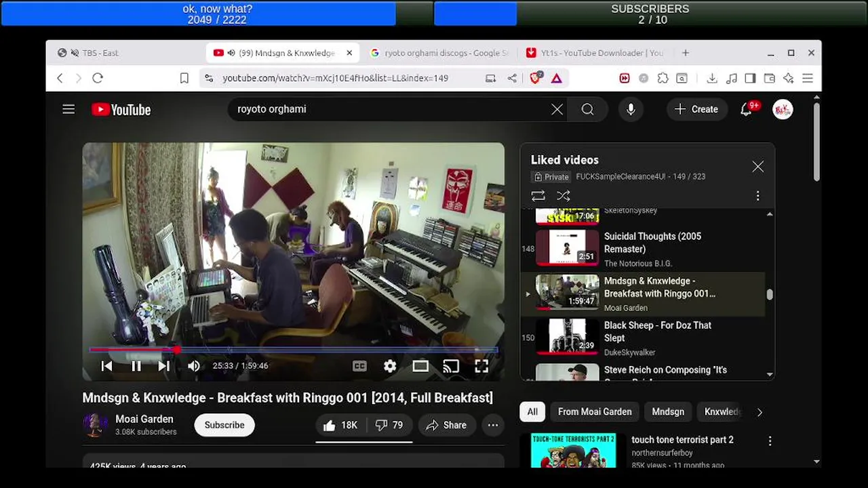The image size is (868, 488).
Task: Open browser playlist music note icon
Action: 731,79
